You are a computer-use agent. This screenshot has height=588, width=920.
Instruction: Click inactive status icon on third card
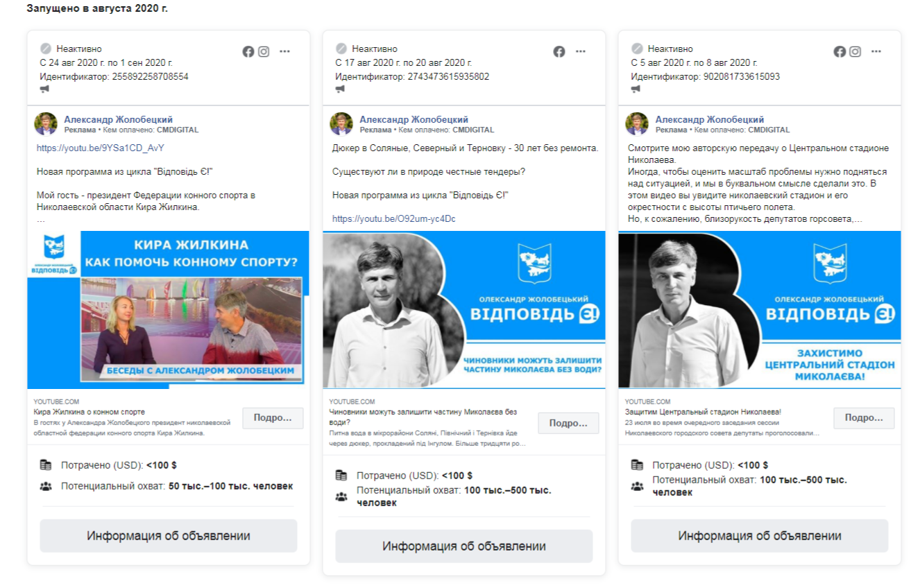[637, 49]
